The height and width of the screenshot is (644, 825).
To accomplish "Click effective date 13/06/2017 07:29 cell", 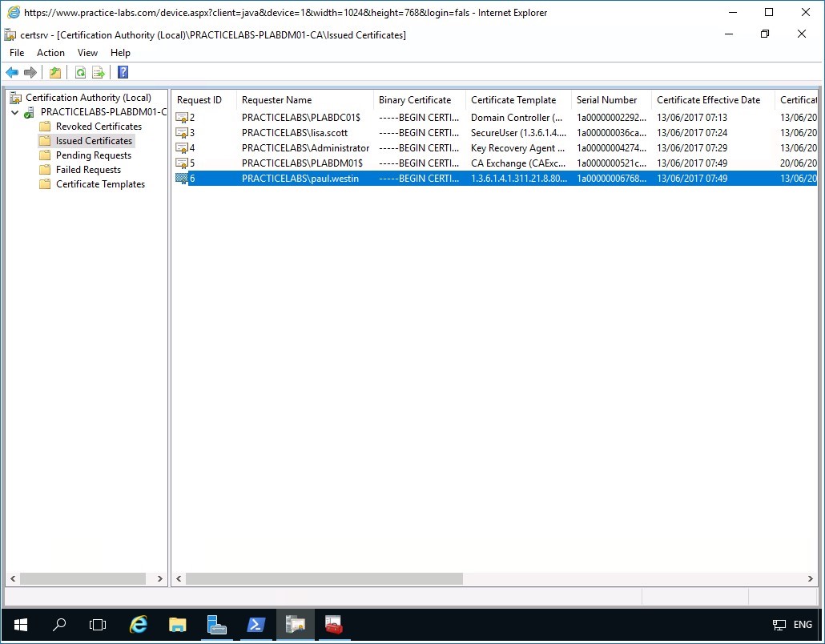I will pos(692,148).
